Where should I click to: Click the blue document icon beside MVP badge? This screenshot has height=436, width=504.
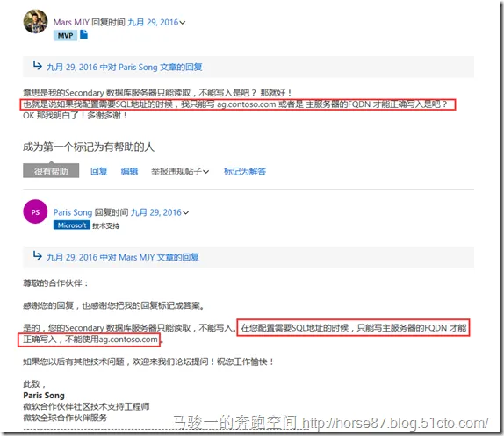(x=83, y=34)
